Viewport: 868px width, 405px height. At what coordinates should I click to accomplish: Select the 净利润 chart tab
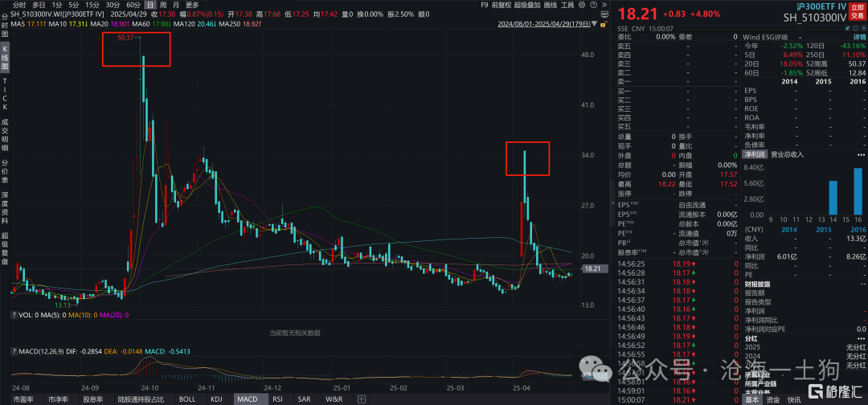click(x=754, y=154)
